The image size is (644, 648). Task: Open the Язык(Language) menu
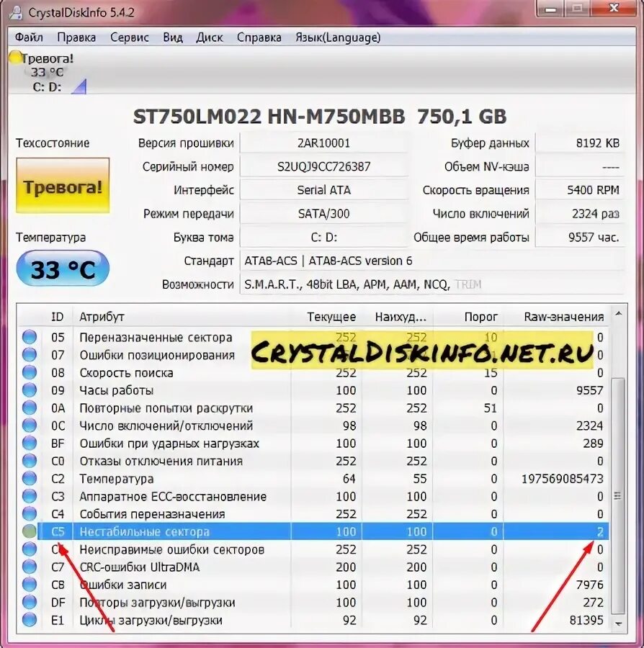coord(338,37)
